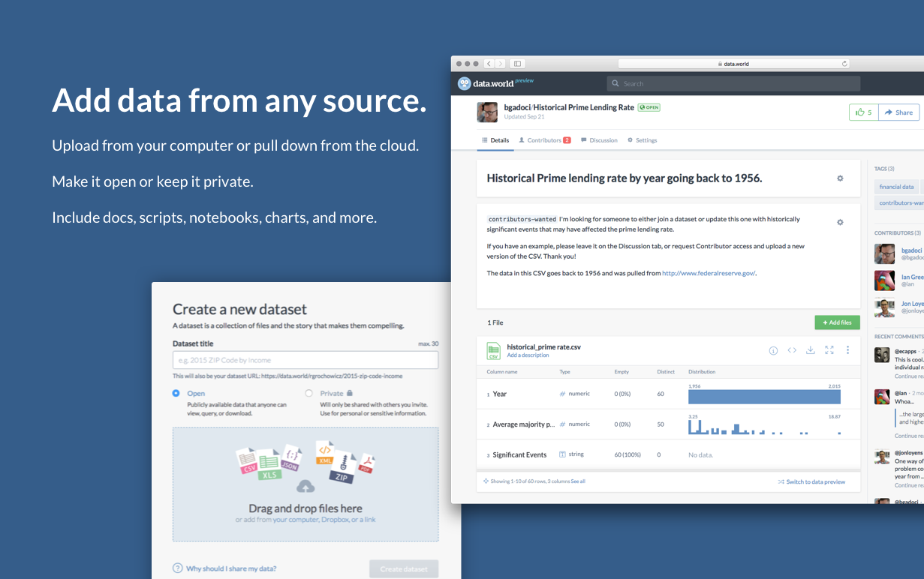Select the financial data tag

click(x=896, y=187)
